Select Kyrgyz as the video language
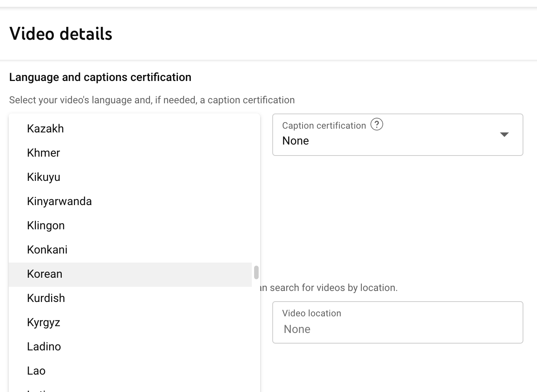Image resolution: width=537 pixels, height=392 pixels. click(x=44, y=322)
